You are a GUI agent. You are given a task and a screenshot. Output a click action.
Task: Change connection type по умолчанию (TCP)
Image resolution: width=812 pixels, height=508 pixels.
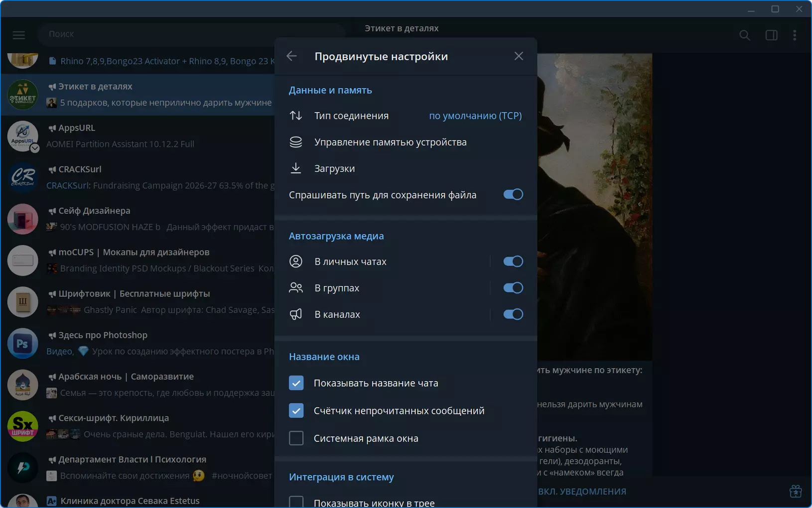coord(475,116)
